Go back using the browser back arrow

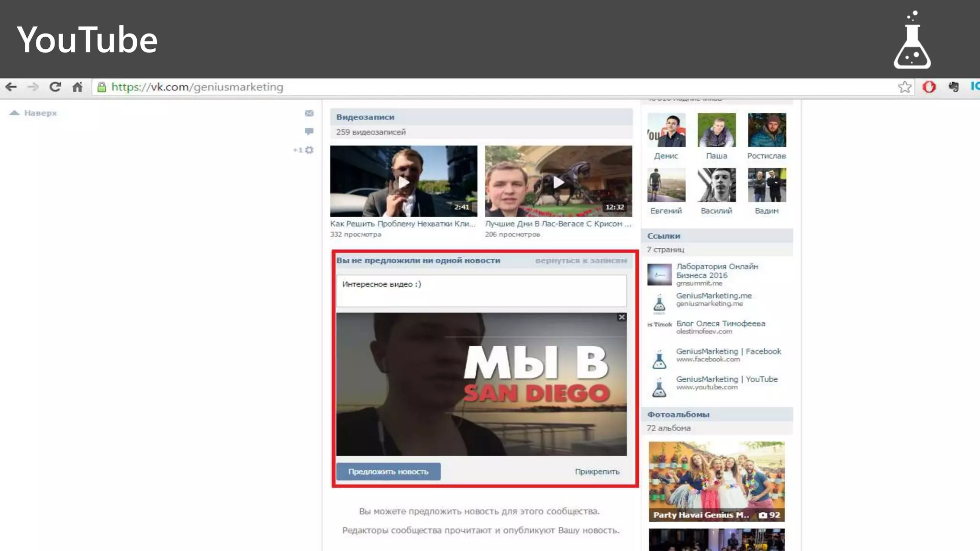pyautogui.click(x=11, y=87)
